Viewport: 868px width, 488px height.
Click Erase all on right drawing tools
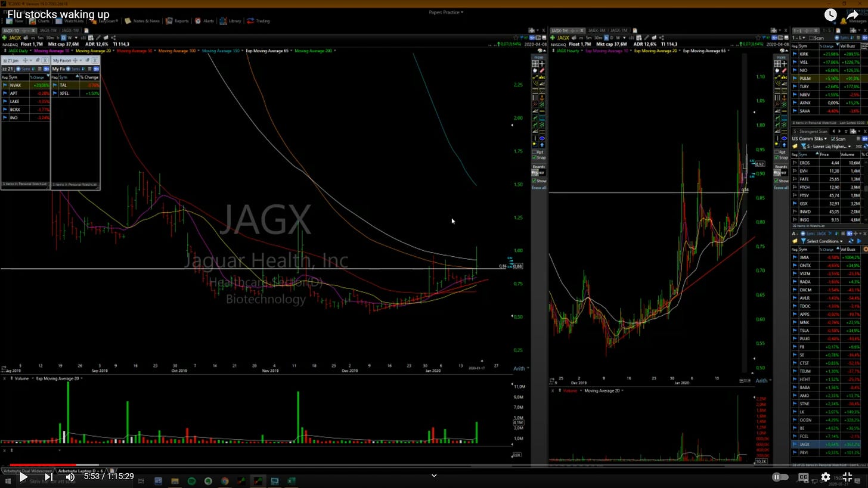tap(781, 188)
